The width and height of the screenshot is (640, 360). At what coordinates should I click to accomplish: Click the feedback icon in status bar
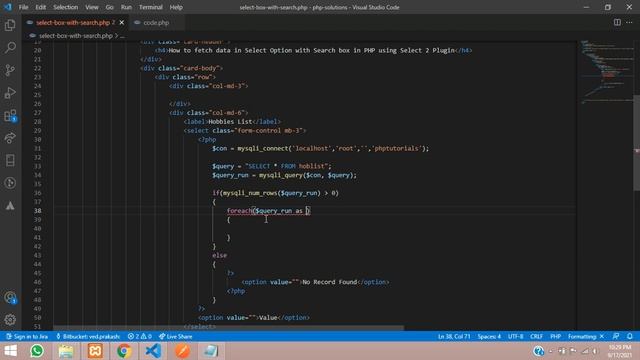616,336
